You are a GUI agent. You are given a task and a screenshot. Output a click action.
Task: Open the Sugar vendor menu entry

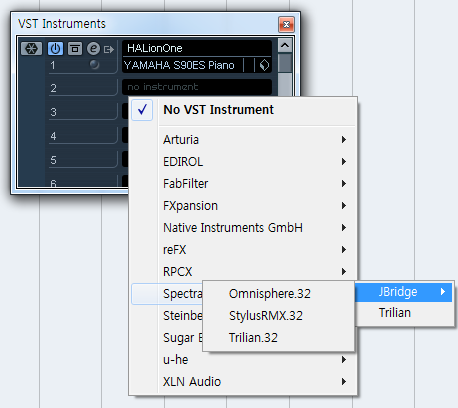(167, 338)
